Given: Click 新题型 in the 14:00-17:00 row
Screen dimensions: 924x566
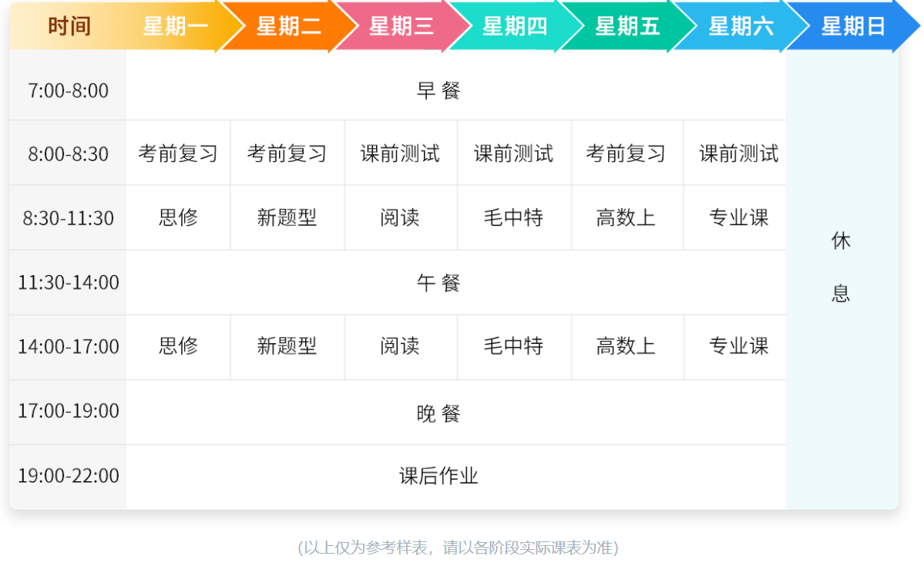Looking at the screenshot, I should click(287, 346).
